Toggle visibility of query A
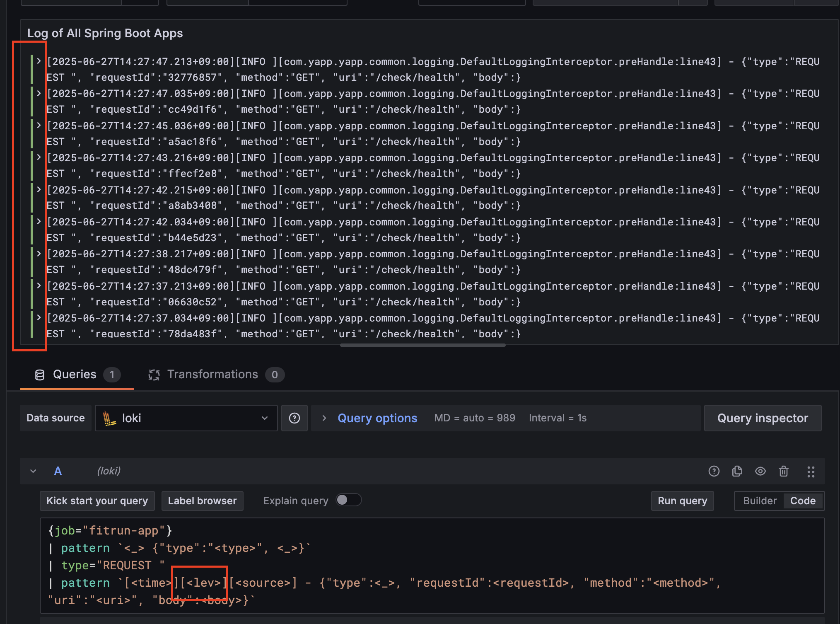Image resolution: width=840 pixels, height=624 pixels. click(760, 471)
